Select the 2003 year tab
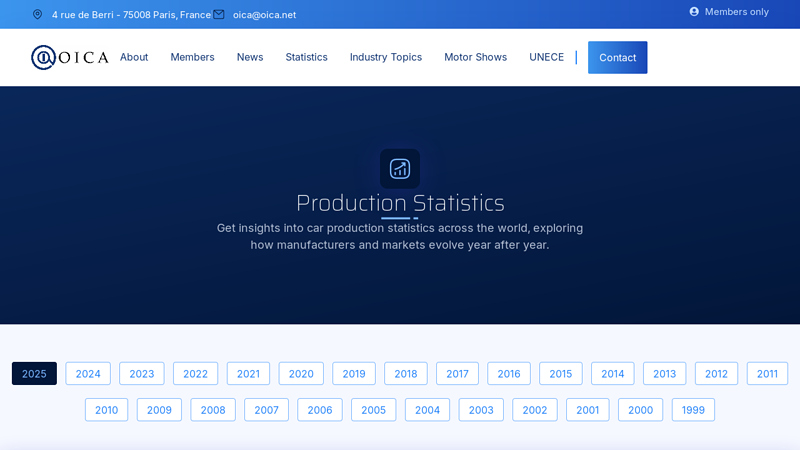This screenshot has height=450, width=800. [481, 410]
